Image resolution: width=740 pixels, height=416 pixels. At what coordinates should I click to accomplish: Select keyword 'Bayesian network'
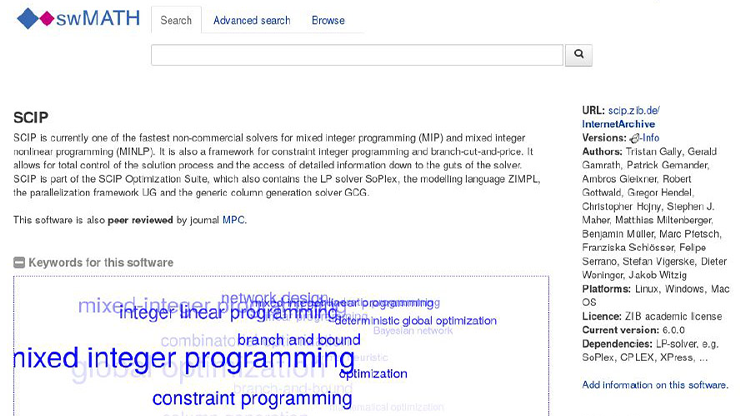pos(413,331)
